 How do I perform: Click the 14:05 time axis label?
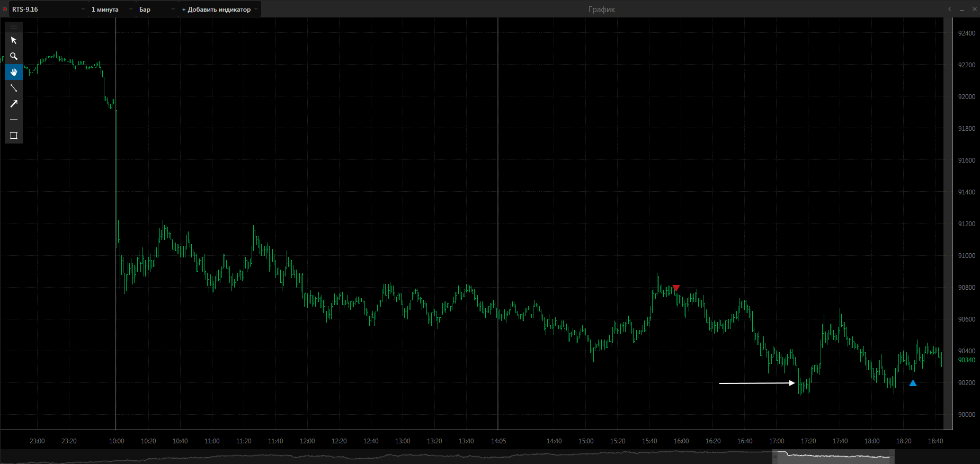pyautogui.click(x=498, y=441)
